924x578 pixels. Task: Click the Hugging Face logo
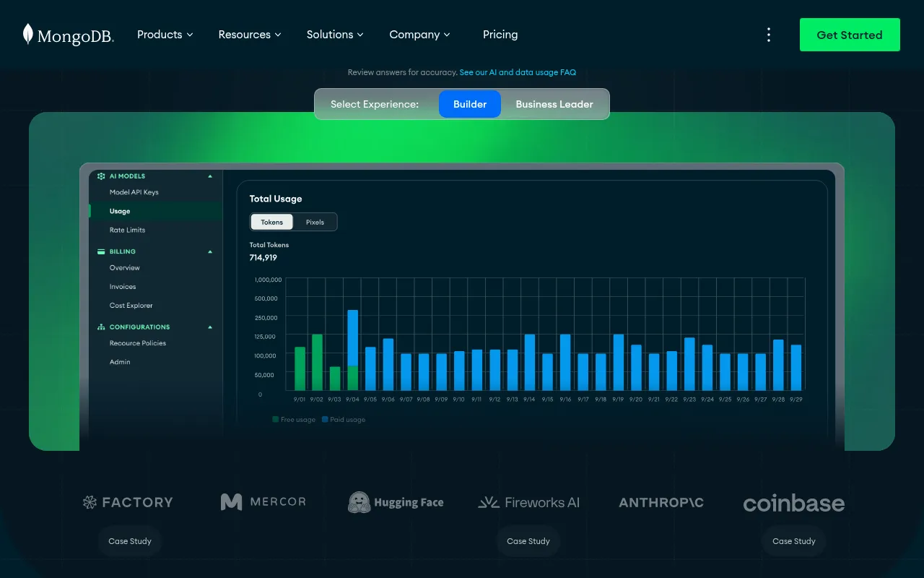[x=396, y=502]
